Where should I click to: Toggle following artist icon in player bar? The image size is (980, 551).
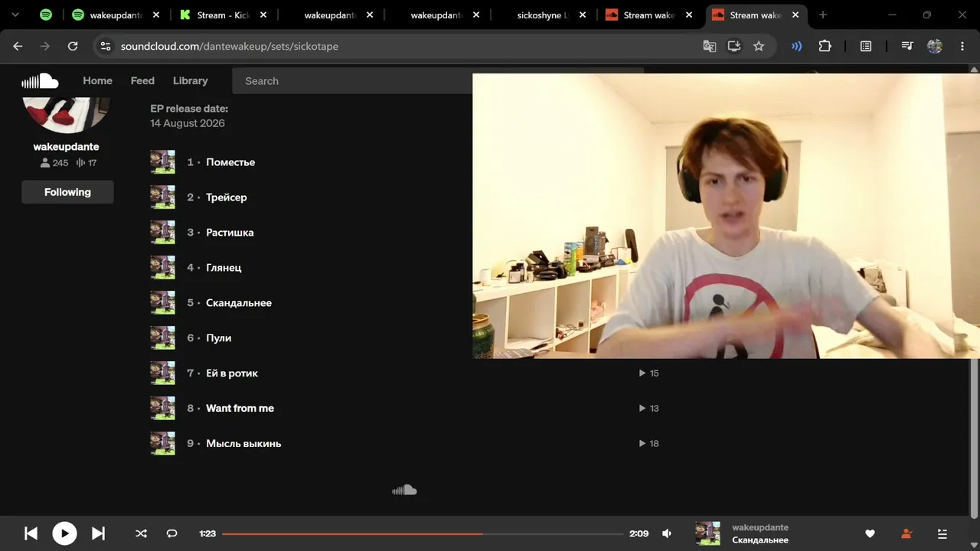[906, 533]
